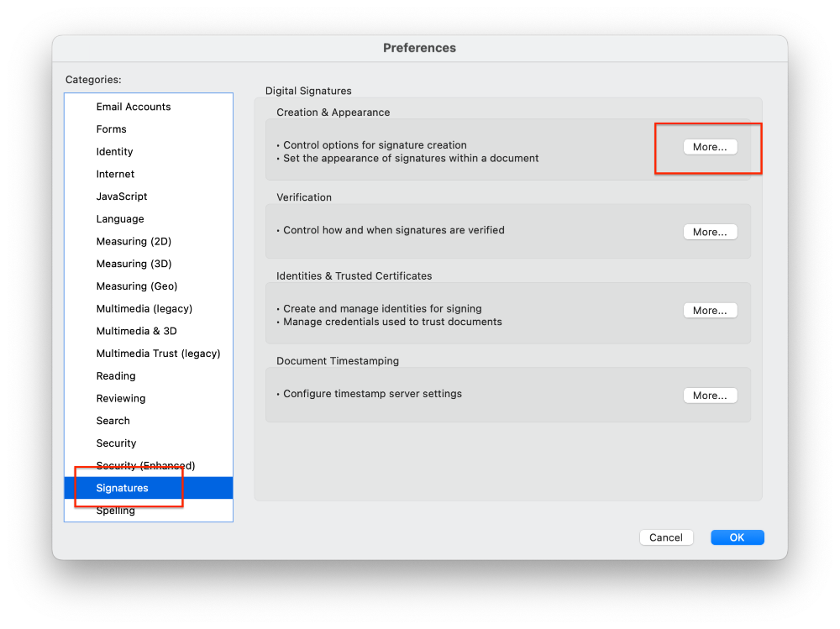
Task: Switch to the Reading category
Action: (116, 376)
